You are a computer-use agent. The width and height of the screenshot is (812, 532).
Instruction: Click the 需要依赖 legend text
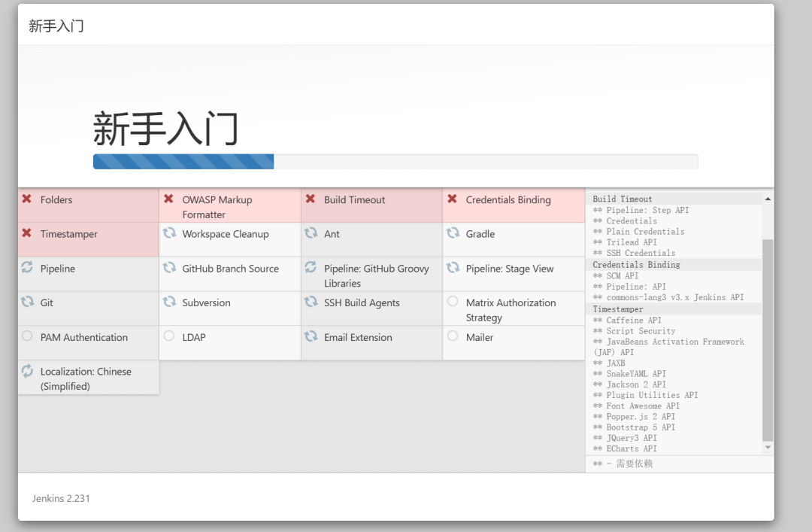[634, 464]
